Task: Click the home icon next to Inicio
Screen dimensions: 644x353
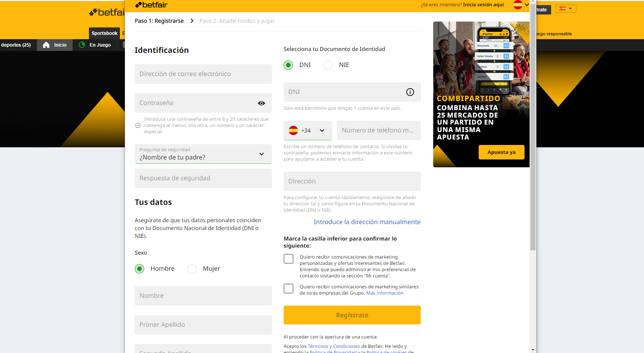Action: click(46, 45)
